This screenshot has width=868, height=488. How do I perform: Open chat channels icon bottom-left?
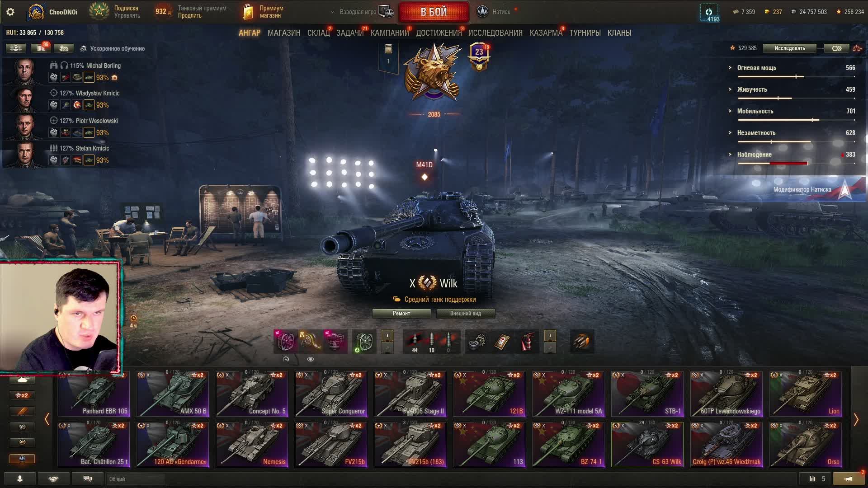(x=88, y=479)
